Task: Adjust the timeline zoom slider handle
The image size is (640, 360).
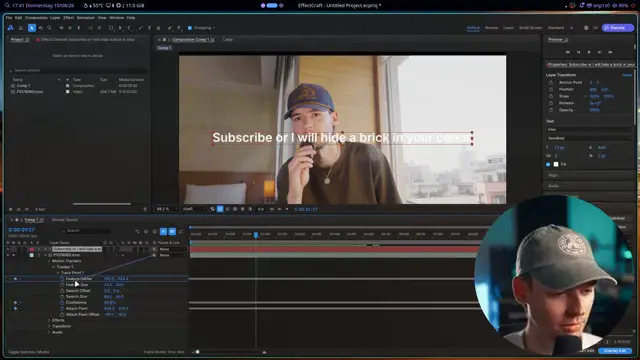Action: [x=198, y=352]
